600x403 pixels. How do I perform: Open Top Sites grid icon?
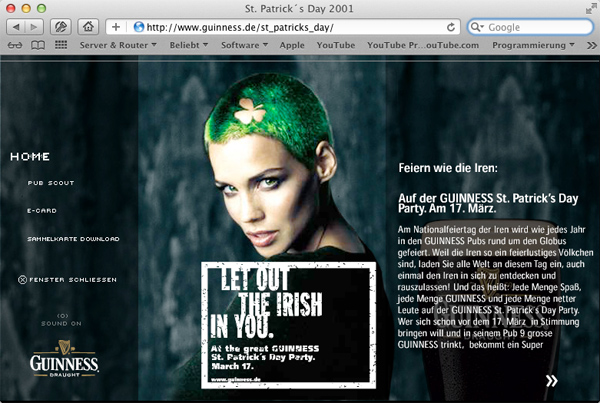point(61,45)
